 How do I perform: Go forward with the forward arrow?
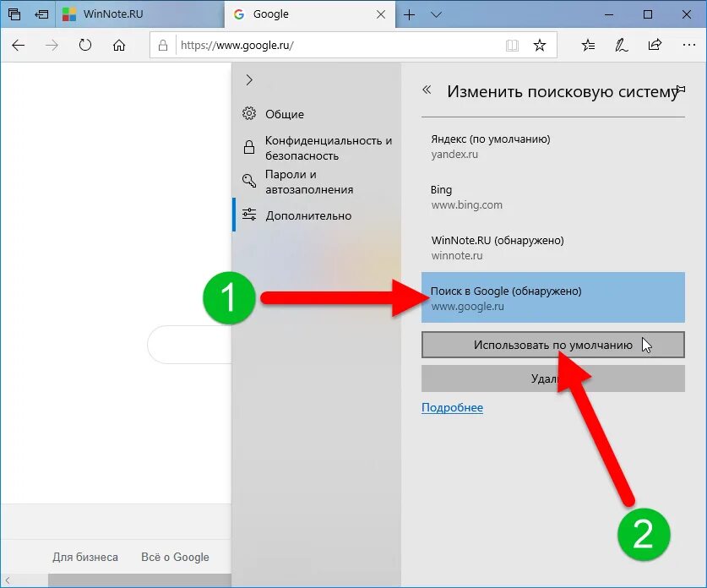tap(52, 45)
